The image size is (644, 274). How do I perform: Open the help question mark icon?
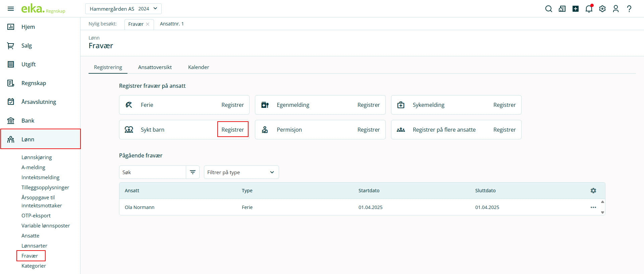coord(629,9)
